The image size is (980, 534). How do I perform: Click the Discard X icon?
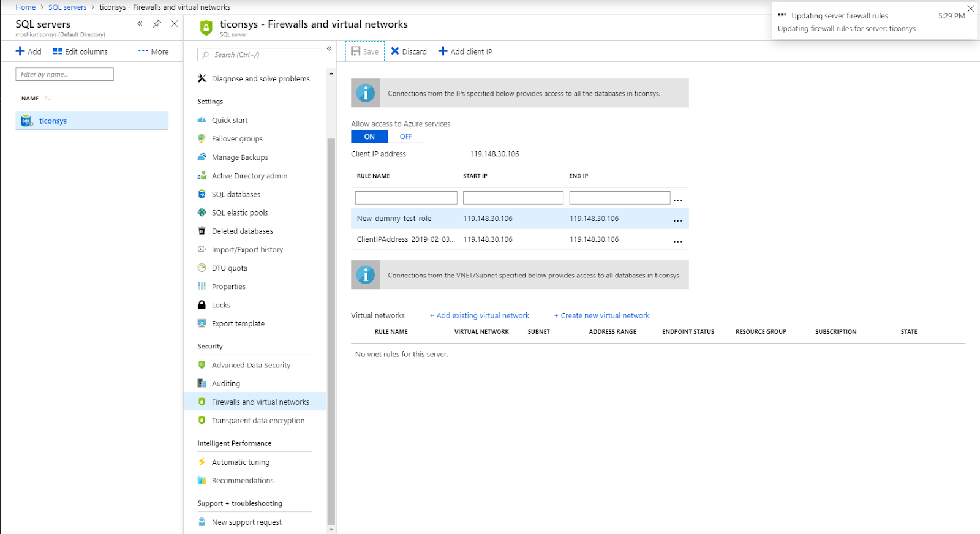tap(395, 51)
